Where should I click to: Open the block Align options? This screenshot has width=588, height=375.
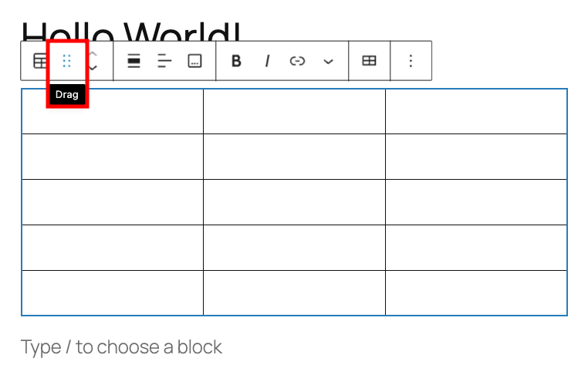pos(133,62)
